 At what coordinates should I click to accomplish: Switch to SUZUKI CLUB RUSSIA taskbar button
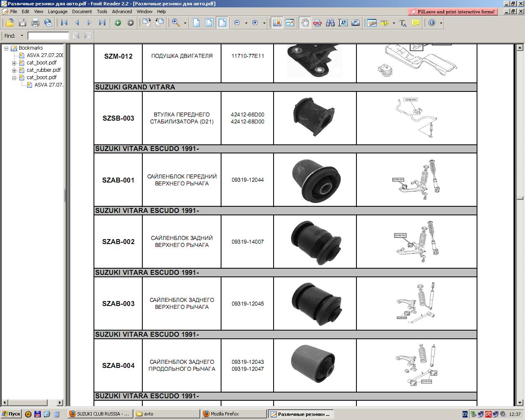99,414
